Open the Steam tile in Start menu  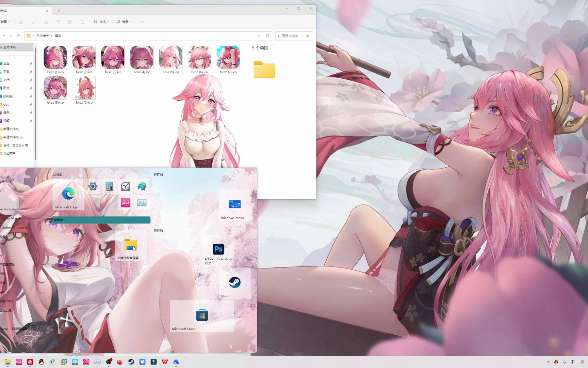tap(234, 283)
